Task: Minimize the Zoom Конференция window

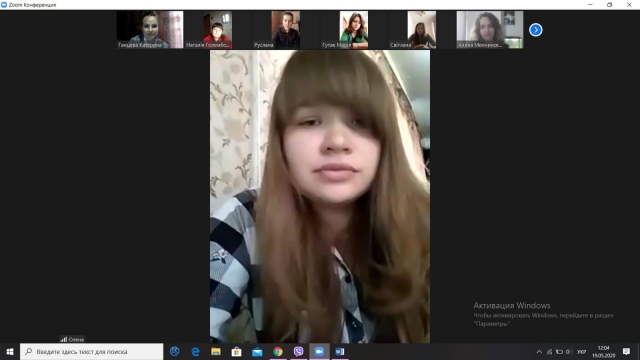Action: [590, 4]
